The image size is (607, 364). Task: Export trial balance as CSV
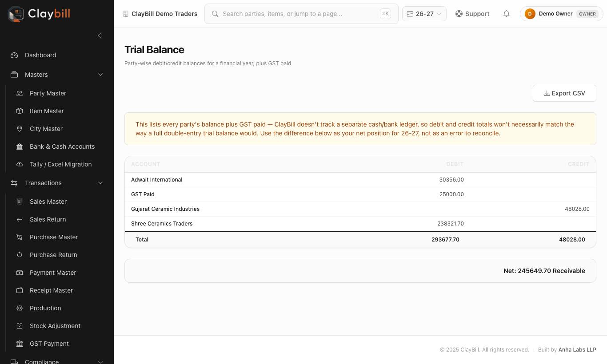point(564,93)
